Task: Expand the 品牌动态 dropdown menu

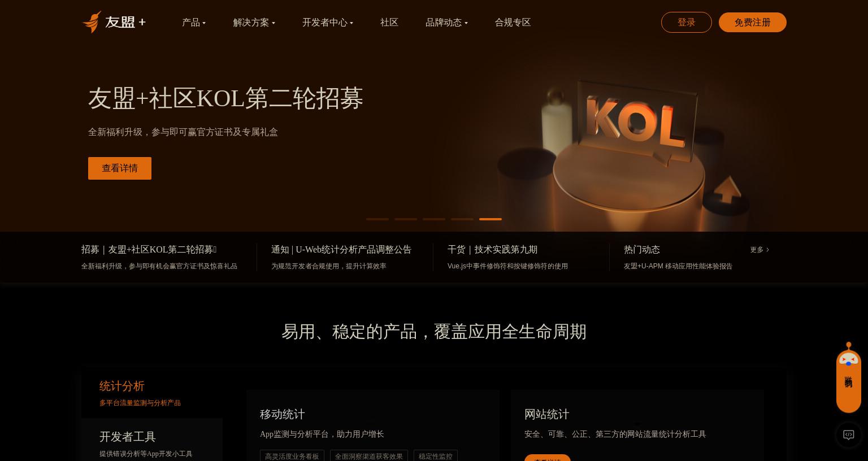Action: click(446, 23)
